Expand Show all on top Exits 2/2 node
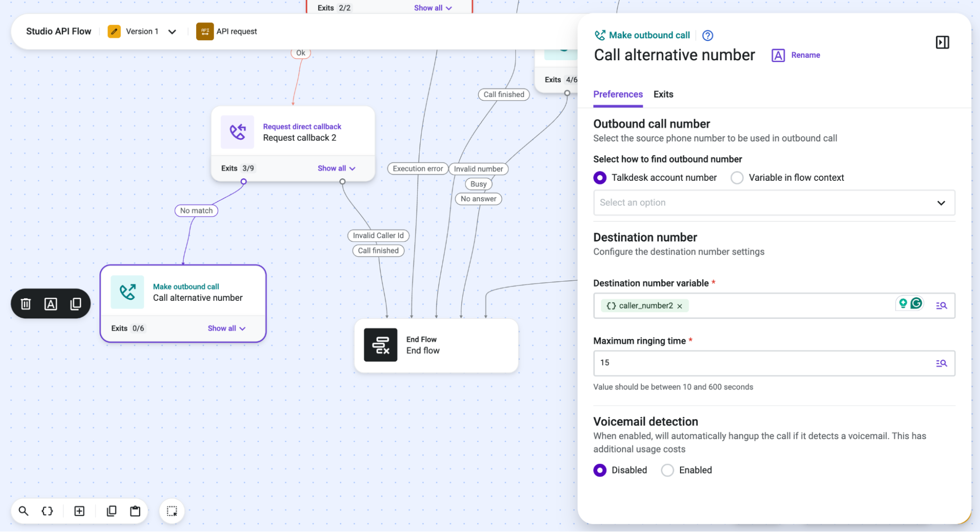 click(x=433, y=8)
